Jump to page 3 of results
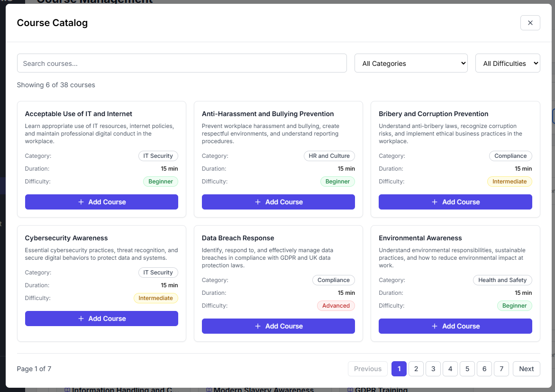The height and width of the screenshot is (392, 555). [x=433, y=369]
